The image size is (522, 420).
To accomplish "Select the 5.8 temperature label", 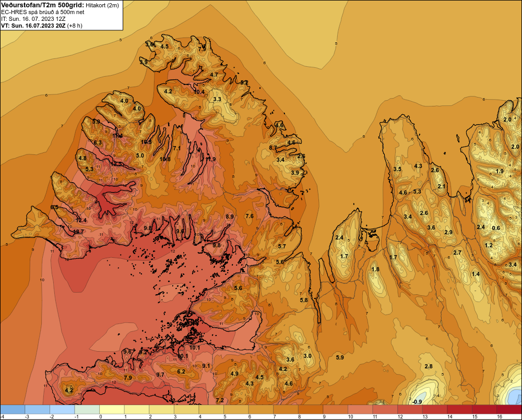I will (304, 300).
